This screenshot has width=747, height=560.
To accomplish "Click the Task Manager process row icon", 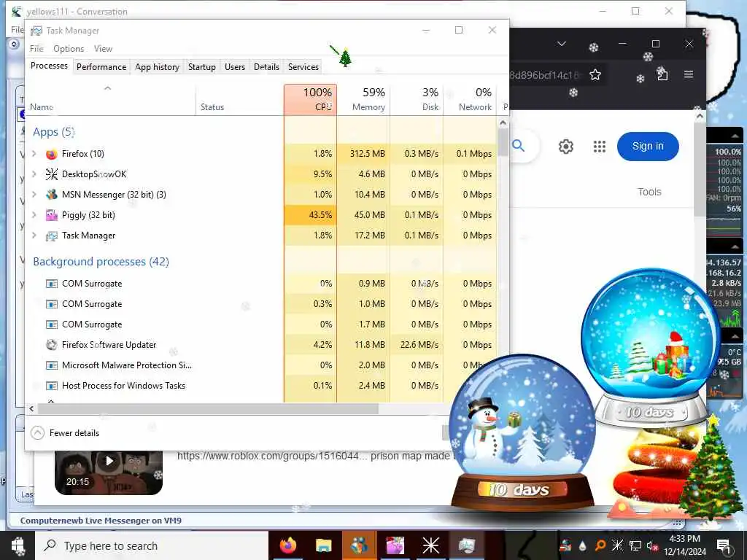I will pos(52,236).
